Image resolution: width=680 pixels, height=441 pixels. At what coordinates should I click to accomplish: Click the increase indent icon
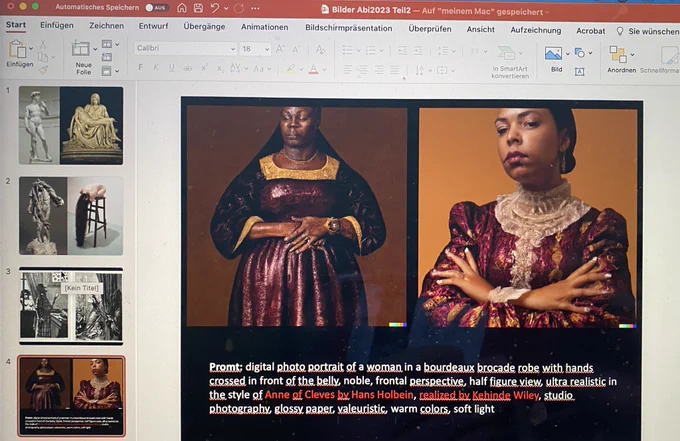click(x=418, y=51)
